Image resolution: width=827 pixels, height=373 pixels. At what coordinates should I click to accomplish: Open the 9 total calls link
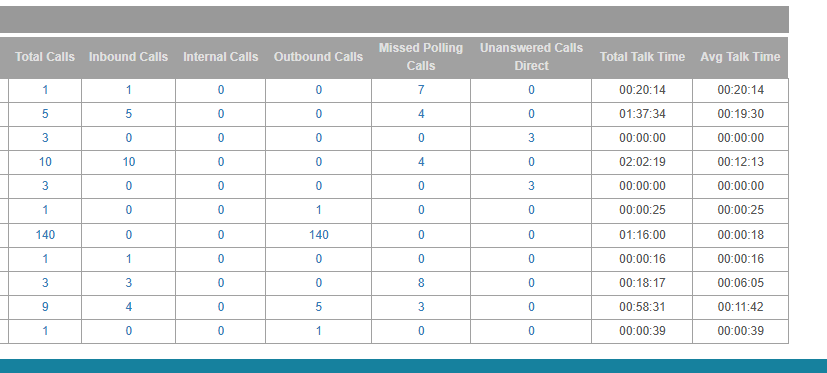pyautogui.click(x=45, y=307)
